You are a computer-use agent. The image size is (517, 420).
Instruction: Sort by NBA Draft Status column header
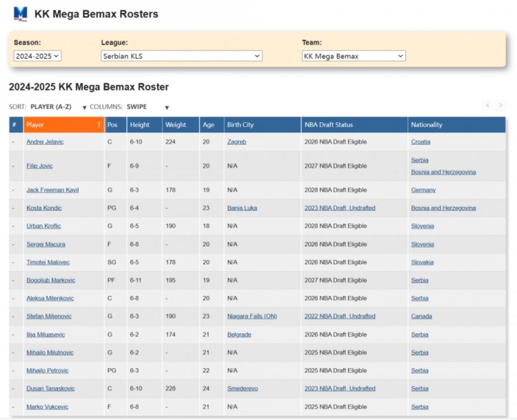[x=329, y=125]
